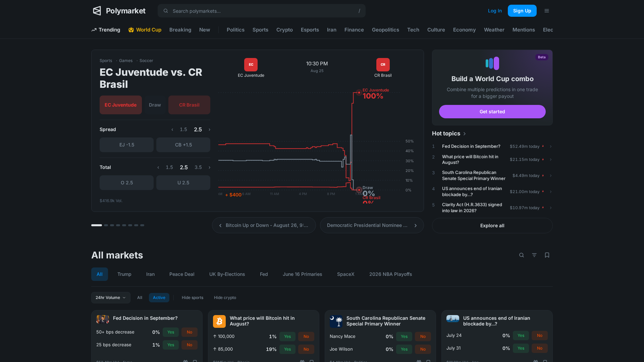Viewport: 644px width, 362px height.
Task: Go to next spread value arrow
Action: click(x=210, y=129)
